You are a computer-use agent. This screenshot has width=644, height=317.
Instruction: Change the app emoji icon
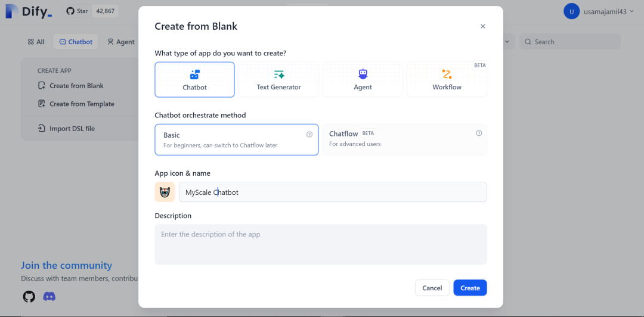165,192
